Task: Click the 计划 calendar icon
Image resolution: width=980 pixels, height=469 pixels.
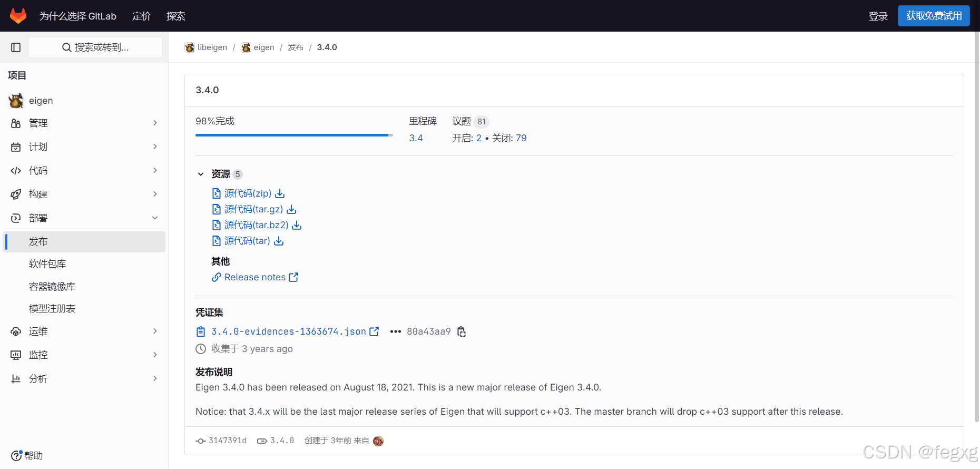Action: (x=16, y=147)
